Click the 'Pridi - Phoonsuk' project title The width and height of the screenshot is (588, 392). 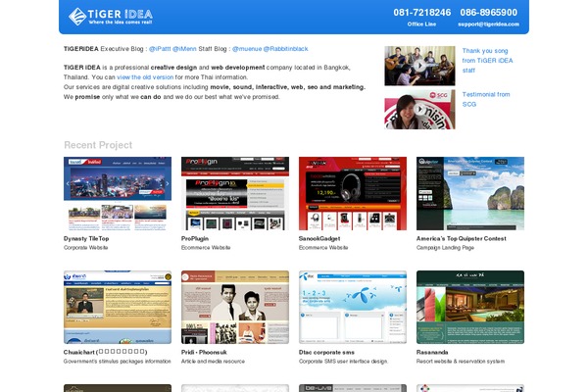pyautogui.click(x=204, y=352)
